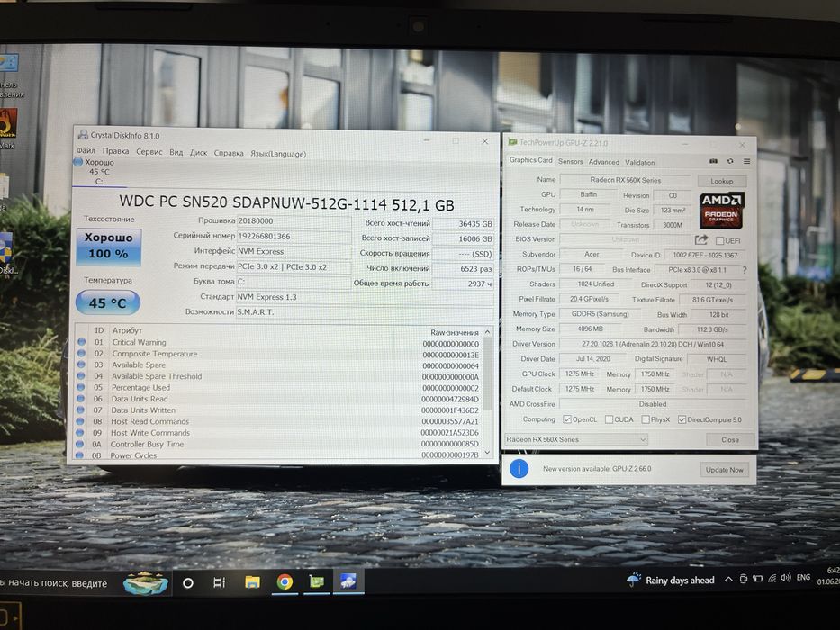The width and height of the screenshot is (840, 630).
Task: Click the GPU-Z title bar icon
Action: (x=512, y=142)
